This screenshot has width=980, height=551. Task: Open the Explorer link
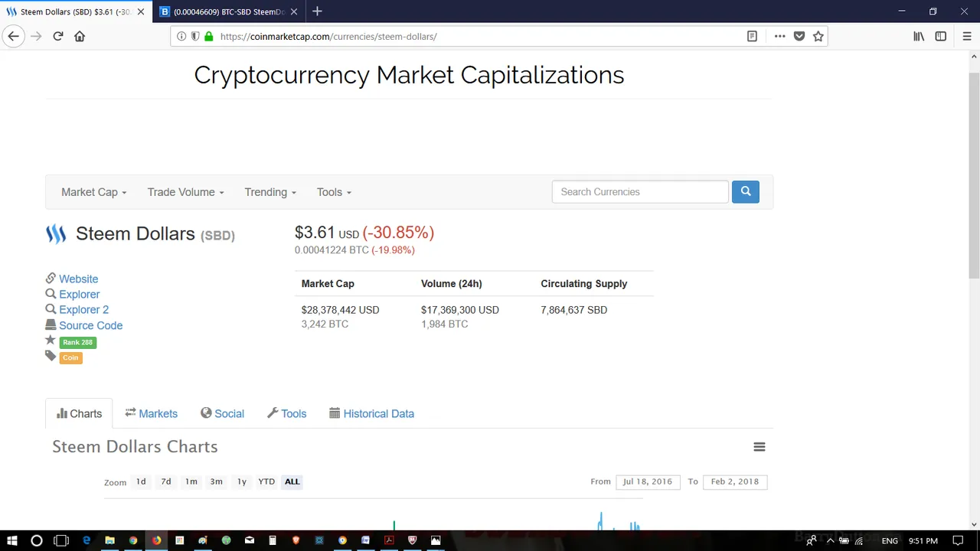click(80, 294)
